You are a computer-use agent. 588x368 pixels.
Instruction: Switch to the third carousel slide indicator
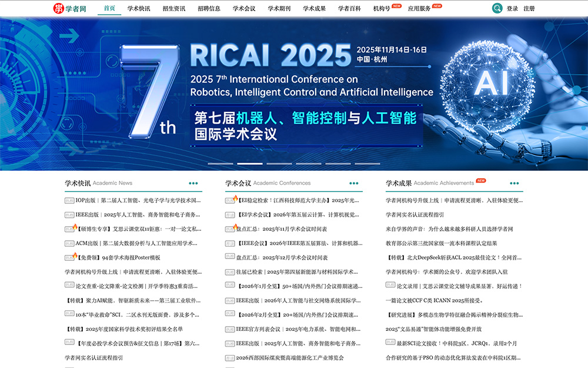click(x=279, y=163)
